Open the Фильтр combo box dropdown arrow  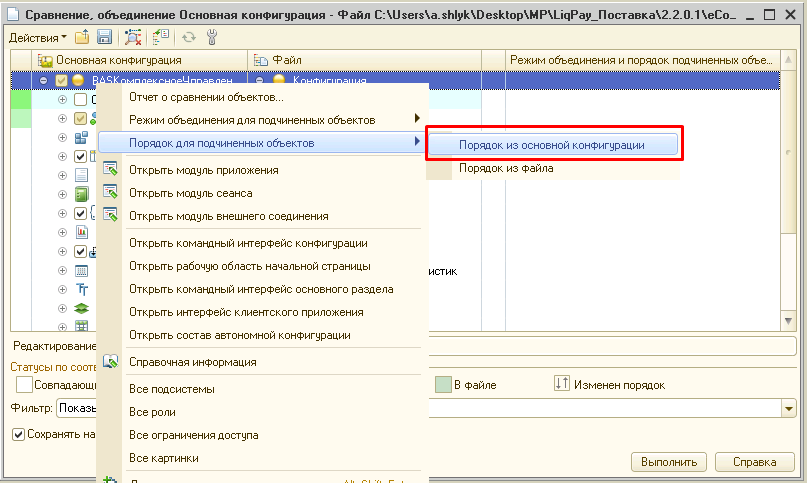click(789, 409)
